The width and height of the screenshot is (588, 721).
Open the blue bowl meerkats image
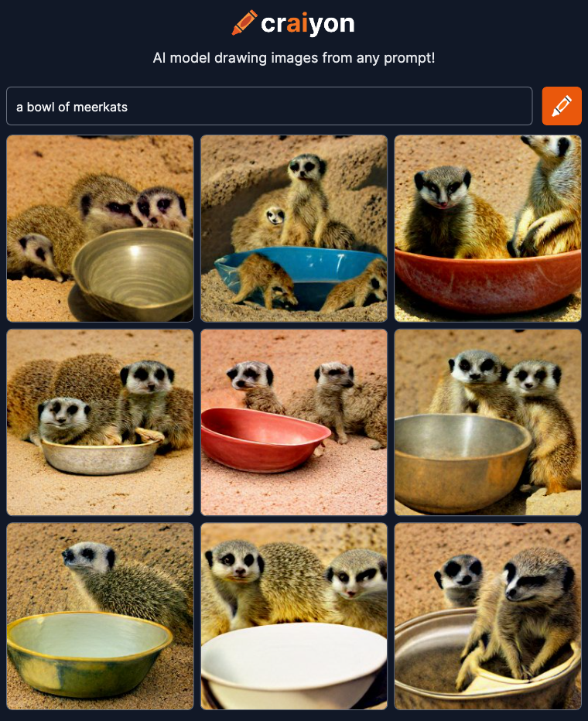(x=294, y=228)
